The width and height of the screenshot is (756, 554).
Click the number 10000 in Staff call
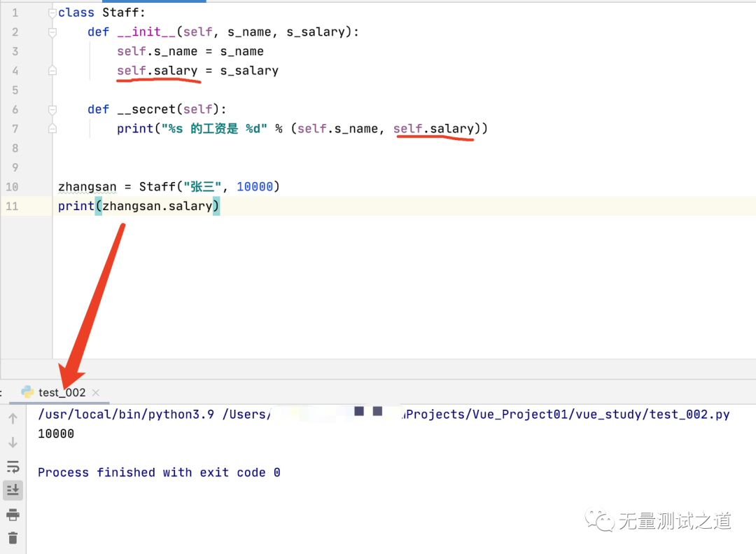tap(255, 186)
